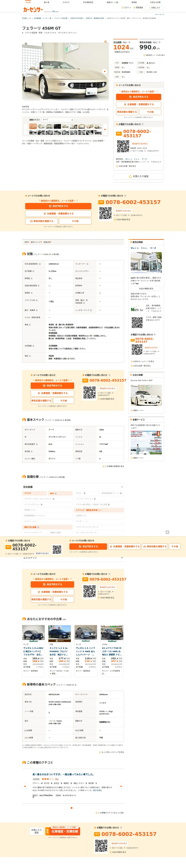
Task: Show next thumbnails in the image strip
Action: pyautogui.click(x=105, y=129)
